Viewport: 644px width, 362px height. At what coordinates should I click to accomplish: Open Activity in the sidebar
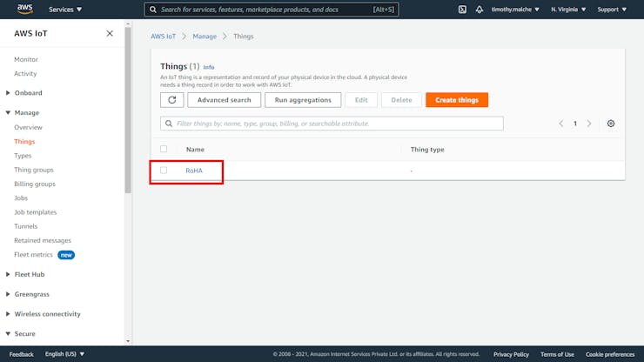point(25,74)
